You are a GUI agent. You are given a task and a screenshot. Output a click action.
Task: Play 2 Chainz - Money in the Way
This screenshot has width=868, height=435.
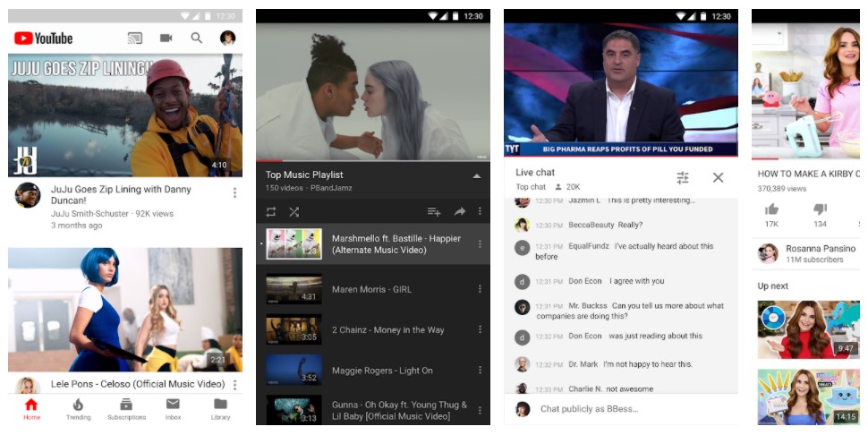click(x=373, y=330)
